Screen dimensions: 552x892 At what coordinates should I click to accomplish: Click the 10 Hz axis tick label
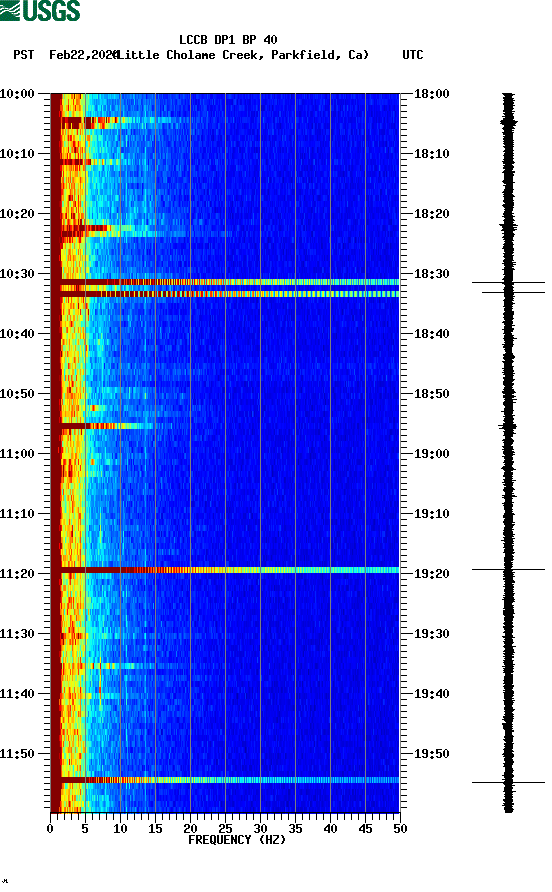point(120,829)
